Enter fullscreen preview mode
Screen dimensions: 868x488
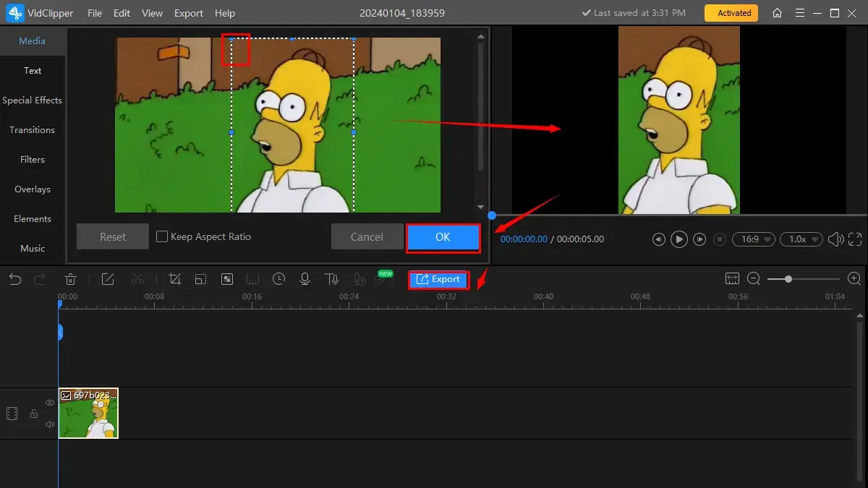coord(855,239)
